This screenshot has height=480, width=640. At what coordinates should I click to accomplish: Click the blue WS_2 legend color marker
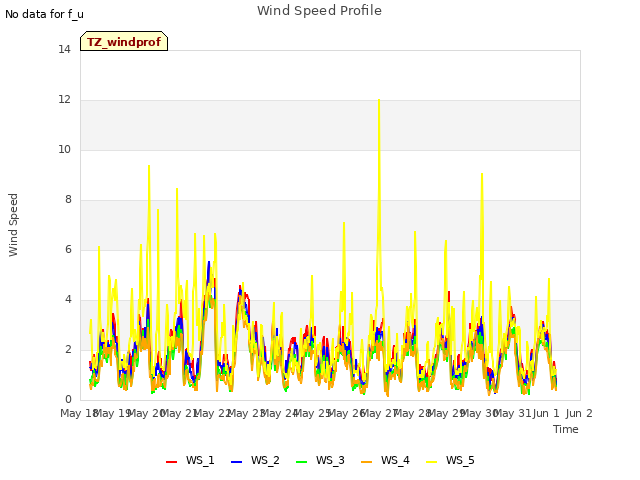(x=236, y=462)
